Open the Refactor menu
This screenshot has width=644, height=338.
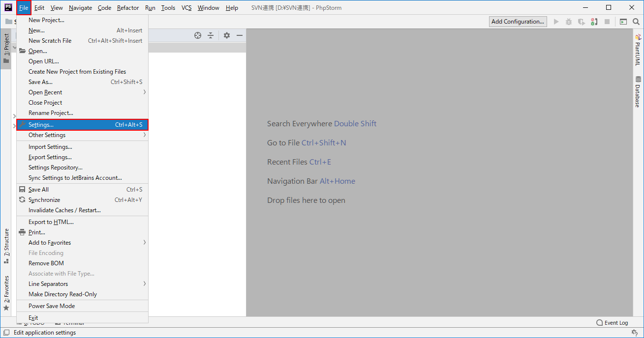point(128,8)
